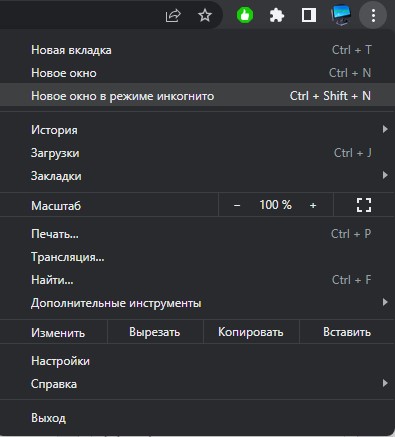This screenshot has height=437, width=395.
Task: Enter fullscreen mode from the Масштаб row
Action: (364, 205)
